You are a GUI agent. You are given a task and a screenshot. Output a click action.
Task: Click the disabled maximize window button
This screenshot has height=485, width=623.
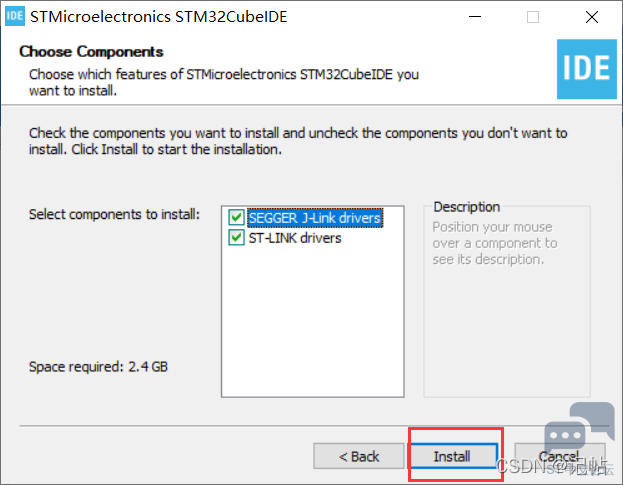[x=533, y=17]
